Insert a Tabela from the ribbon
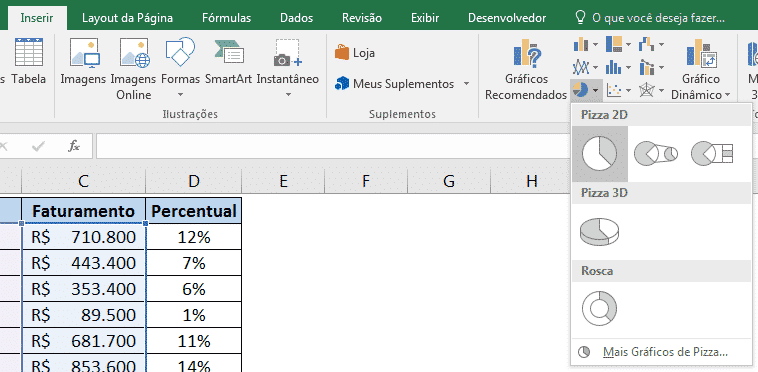758x372 pixels. pyautogui.click(x=29, y=60)
